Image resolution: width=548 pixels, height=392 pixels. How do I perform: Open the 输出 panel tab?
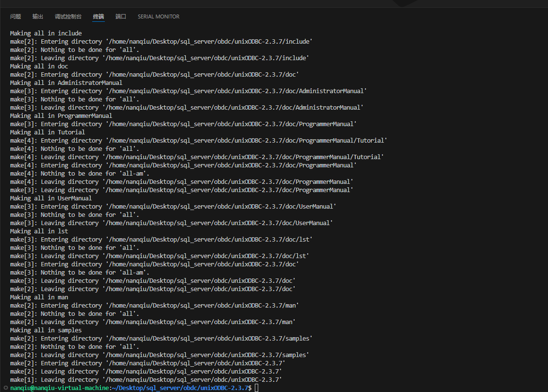click(x=38, y=16)
